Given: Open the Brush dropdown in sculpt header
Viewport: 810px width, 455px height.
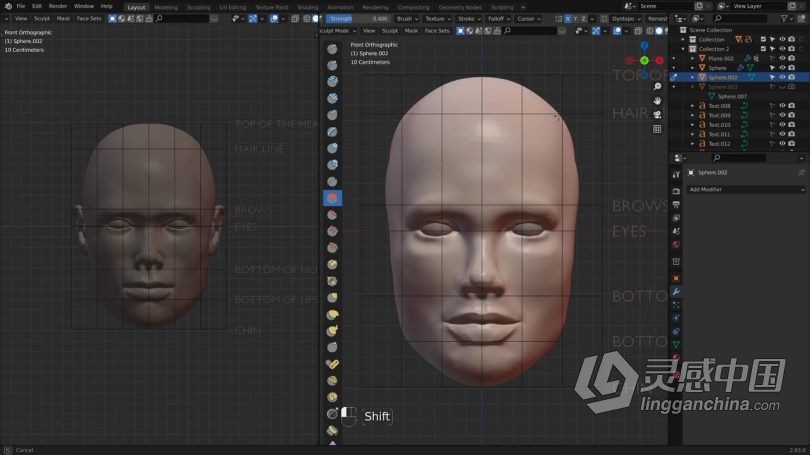Looking at the screenshot, I should point(407,19).
